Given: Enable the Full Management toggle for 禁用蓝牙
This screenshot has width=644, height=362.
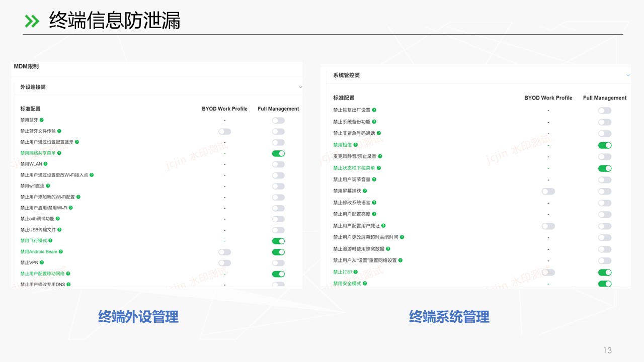Looking at the screenshot, I should click(x=278, y=121).
